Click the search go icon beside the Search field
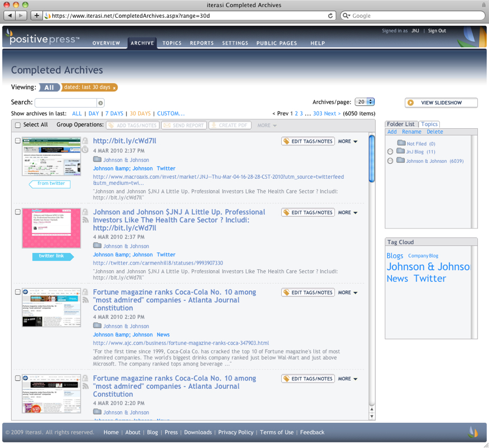This screenshot has width=489, height=448. coord(100,103)
